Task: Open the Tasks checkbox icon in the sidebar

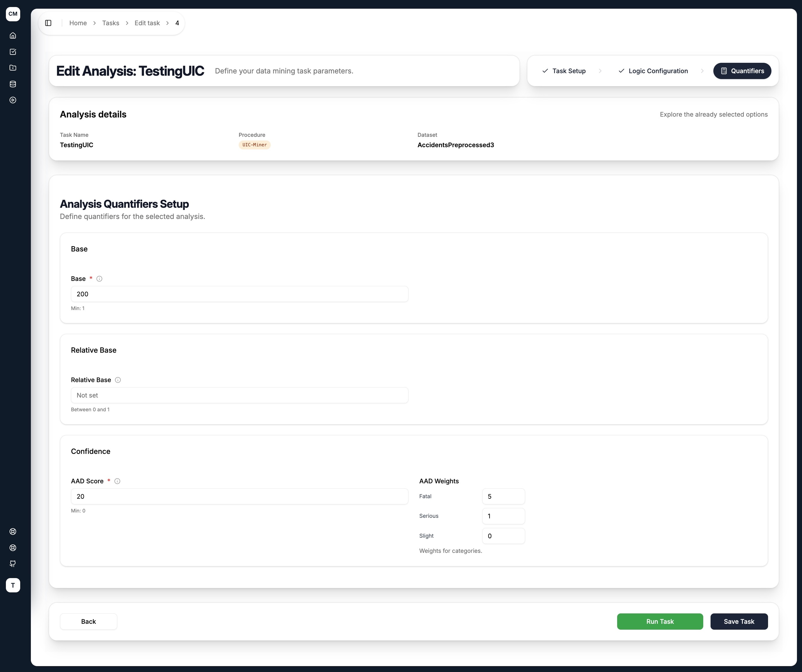Action: pos(13,52)
